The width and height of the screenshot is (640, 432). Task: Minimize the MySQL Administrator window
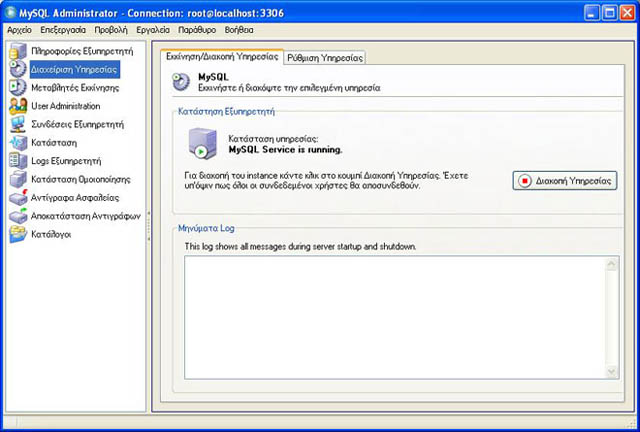point(592,13)
